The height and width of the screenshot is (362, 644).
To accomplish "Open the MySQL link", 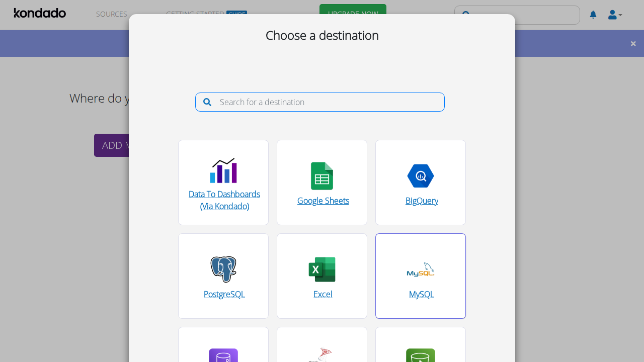I will (x=422, y=294).
